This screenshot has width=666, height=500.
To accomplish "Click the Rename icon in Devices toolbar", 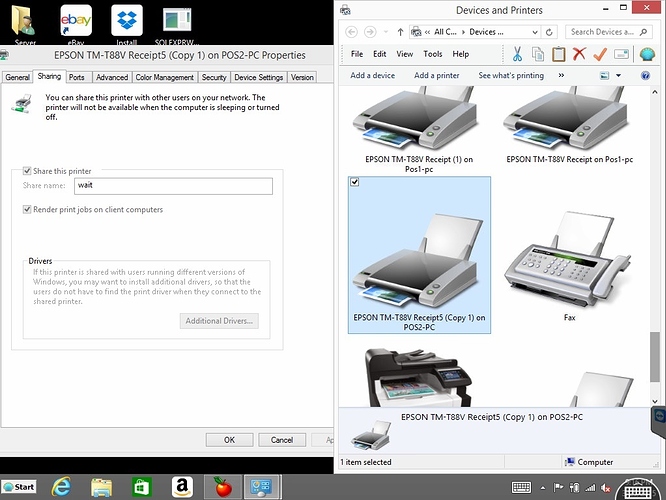I will tap(621, 54).
